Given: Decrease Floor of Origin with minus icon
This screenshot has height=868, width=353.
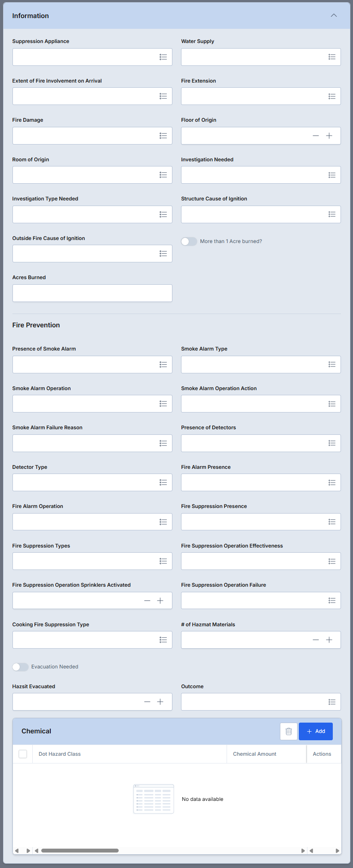Looking at the screenshot, I should 316,135.
